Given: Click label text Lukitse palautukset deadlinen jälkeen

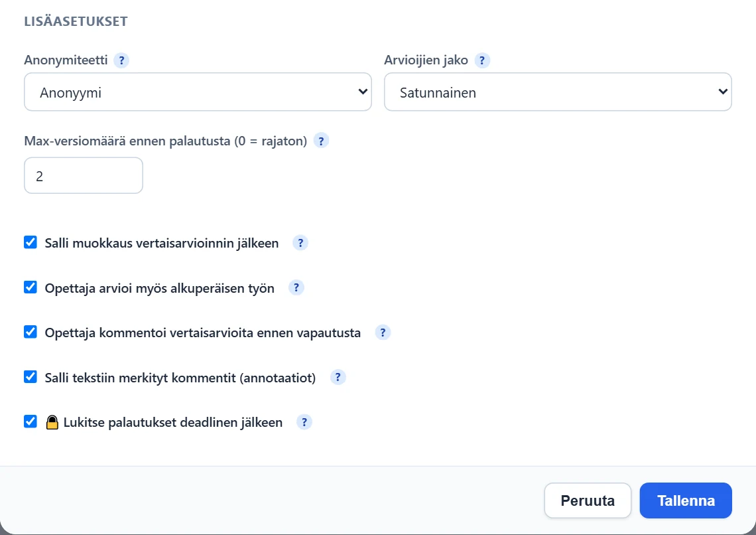Looking at the screenshot, I should point(173,423).
